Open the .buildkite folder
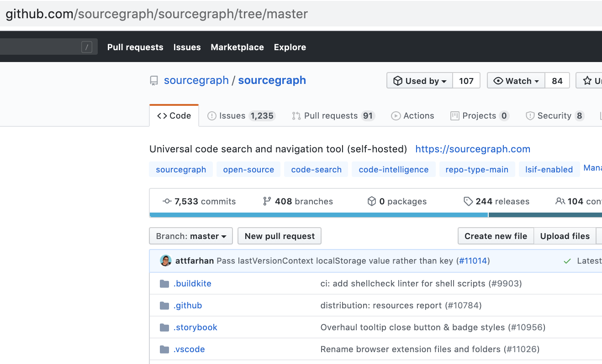Viewport: 602px width, 364px height. coord(192,284)
